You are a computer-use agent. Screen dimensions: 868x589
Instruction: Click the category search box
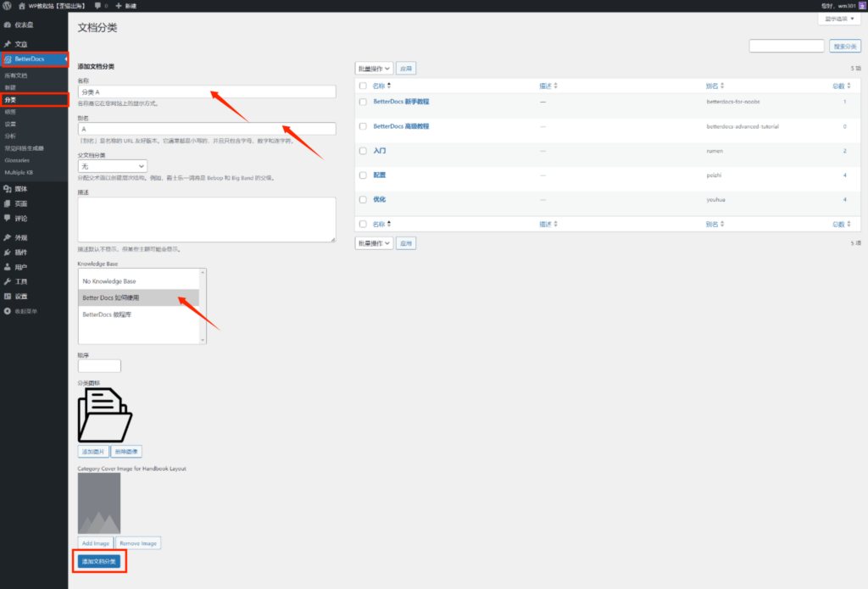[787, 47]
